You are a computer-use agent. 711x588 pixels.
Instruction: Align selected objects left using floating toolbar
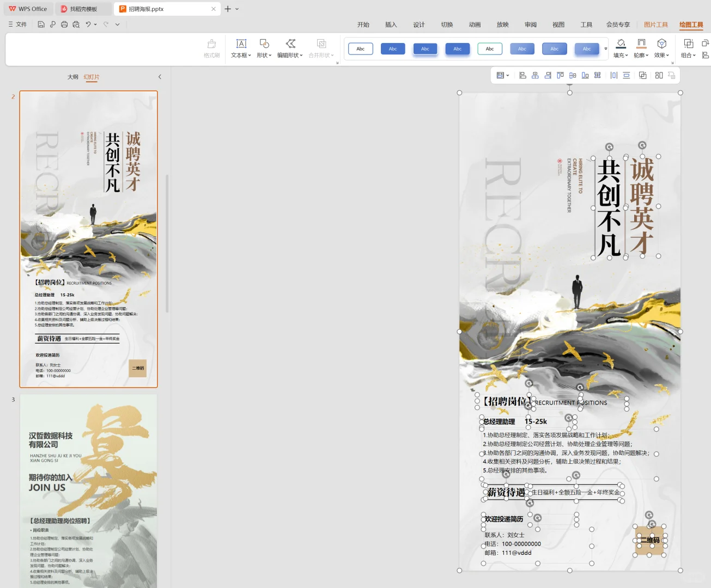click(x=522, y=76)
